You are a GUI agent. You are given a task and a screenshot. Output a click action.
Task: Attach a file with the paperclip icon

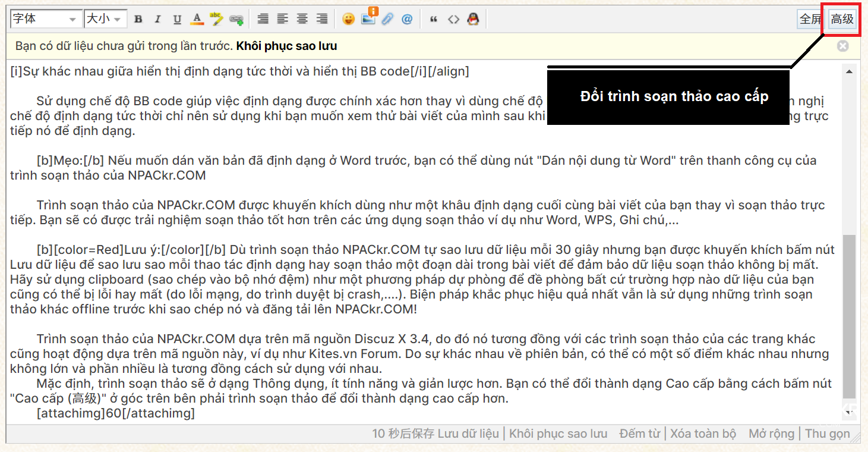[387, 19]
